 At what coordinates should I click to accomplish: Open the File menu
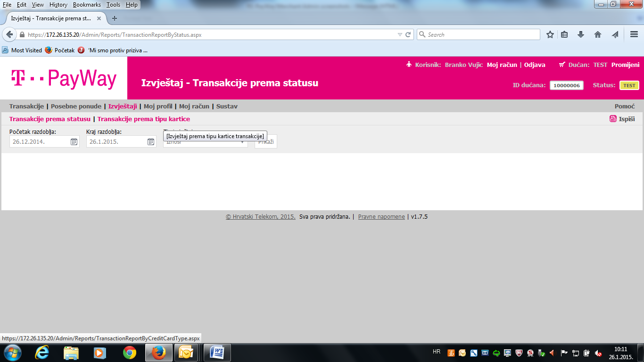coord(7,5)
